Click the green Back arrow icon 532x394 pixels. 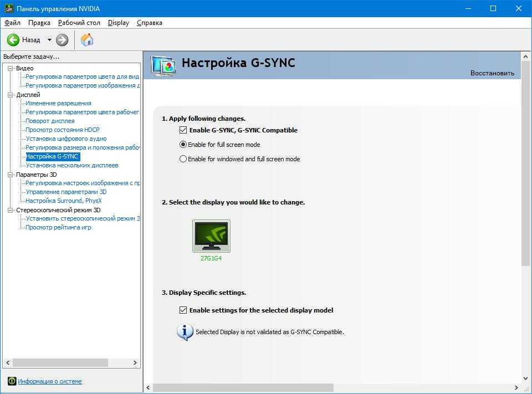[13, 40]
